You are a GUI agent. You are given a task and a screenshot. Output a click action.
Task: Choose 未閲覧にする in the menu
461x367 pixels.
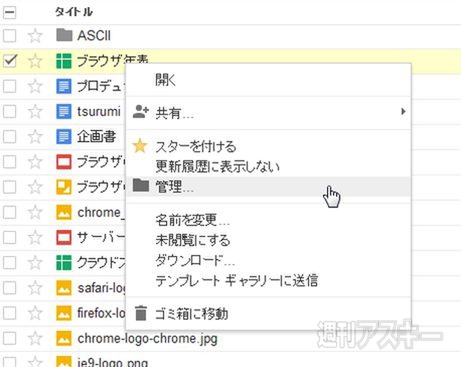pos(268,240)
